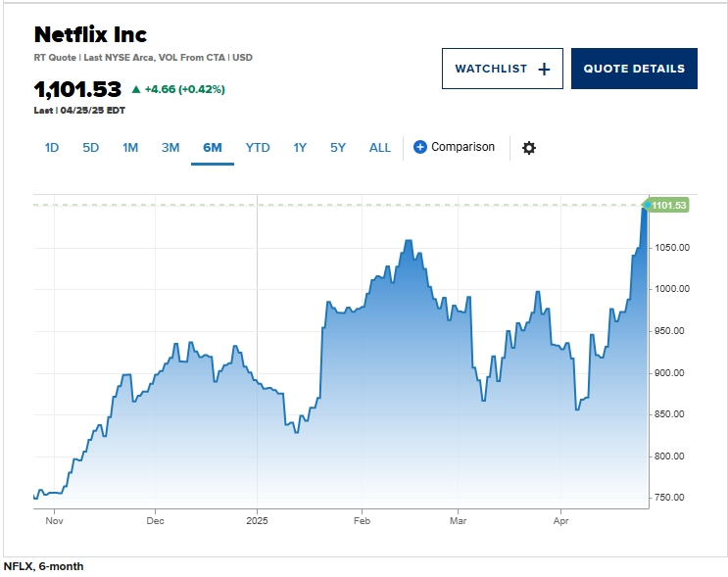Select the 6M time range
The width and height of the screenshot is (728, 577).
click(213, 148)
